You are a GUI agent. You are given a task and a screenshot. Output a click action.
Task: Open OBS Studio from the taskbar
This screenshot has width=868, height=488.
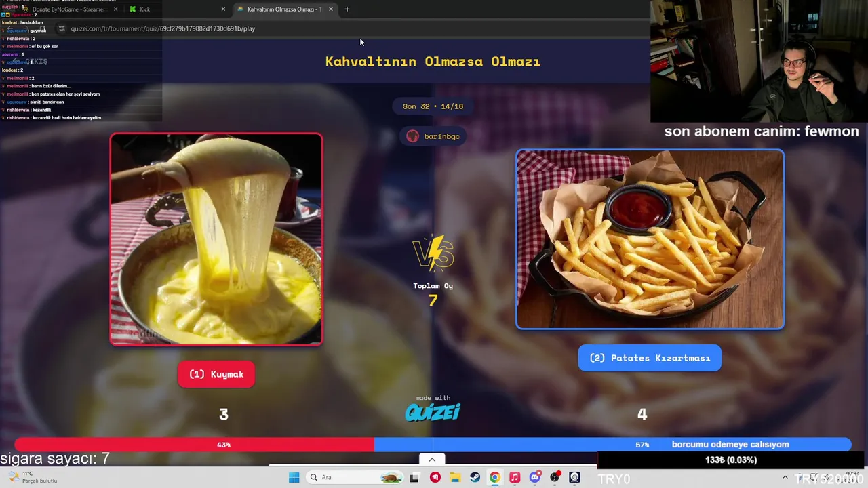pyautogui.click(x=555, y=477)
